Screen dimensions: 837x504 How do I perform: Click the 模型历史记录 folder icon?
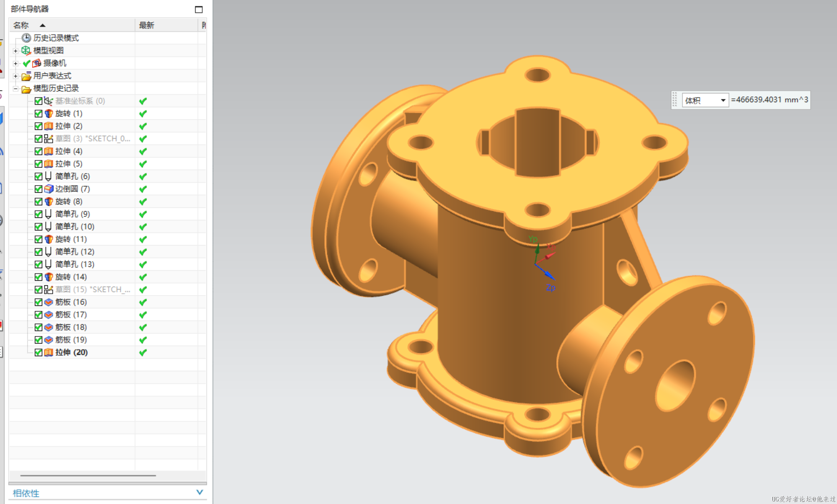click(26, 89)
